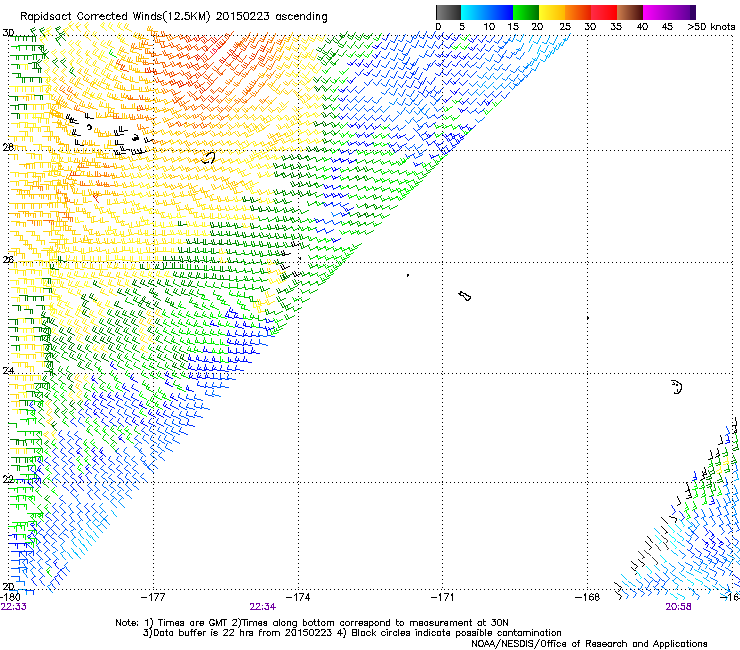Click the yellow 20-25 knots legend swatch
740x650 pixels.
[x=552, y=12]
